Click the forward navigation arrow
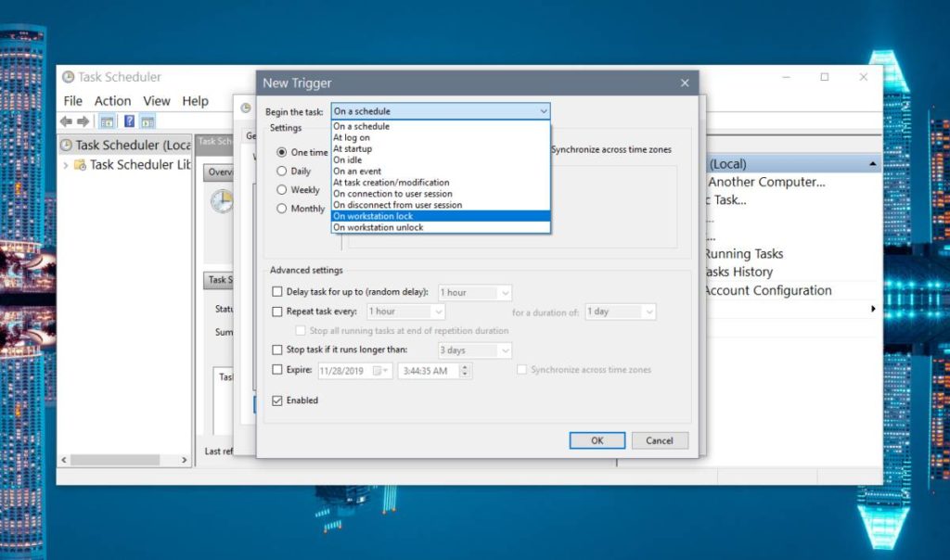Screen dimensions: 950x560 click(83, 121)
